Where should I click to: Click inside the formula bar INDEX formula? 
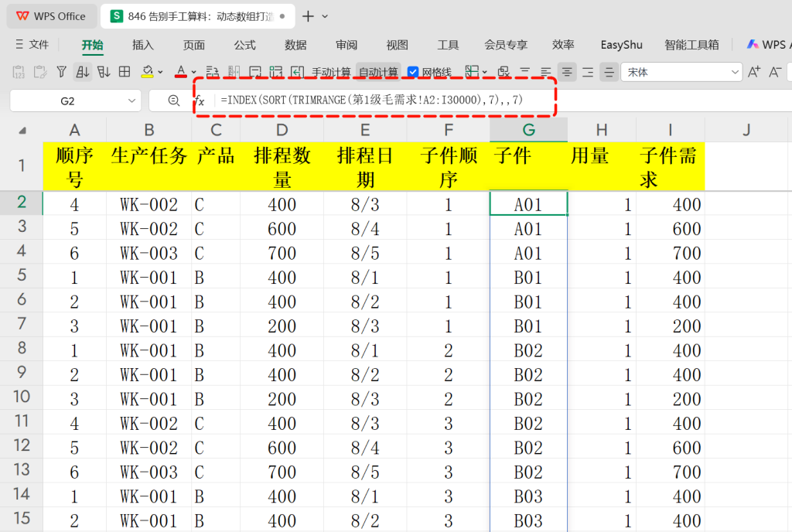pos(371,100)
